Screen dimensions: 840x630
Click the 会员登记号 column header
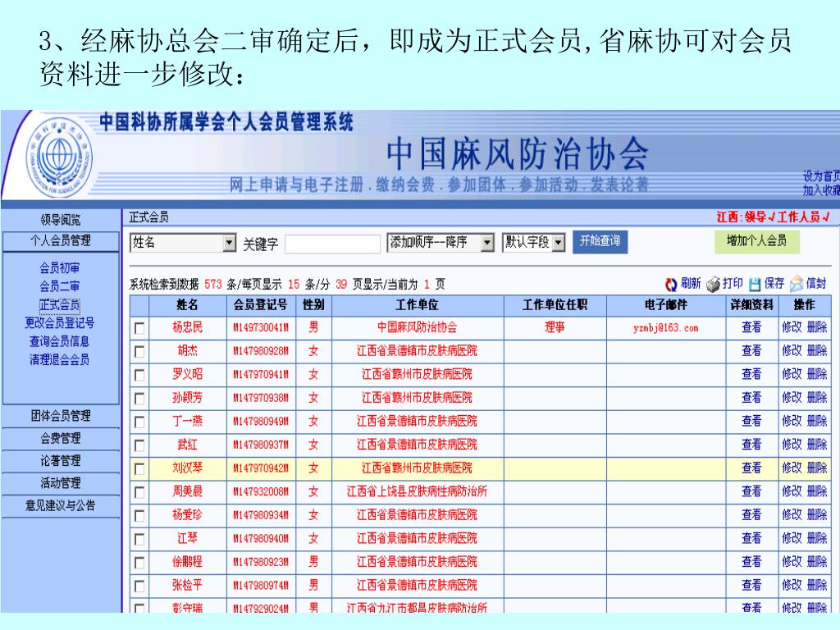coord(261,305)
